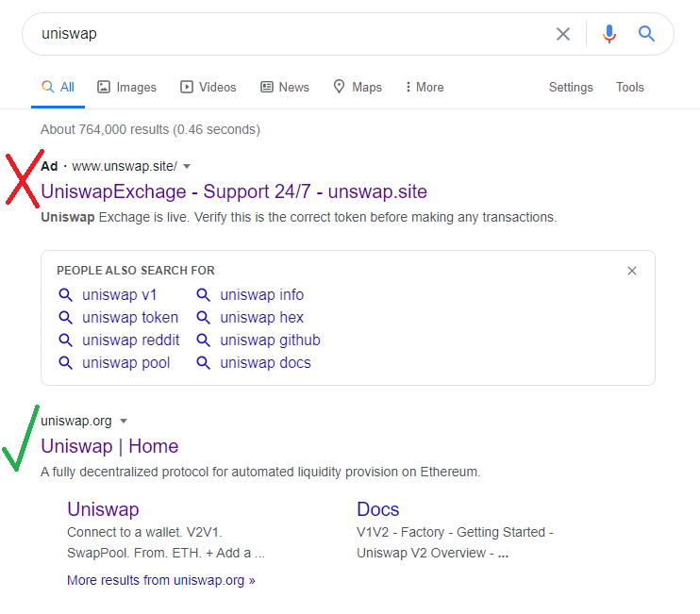The image size is (700, 614).
Task: Open the Docs sitelink
Action: click(377, 509)
